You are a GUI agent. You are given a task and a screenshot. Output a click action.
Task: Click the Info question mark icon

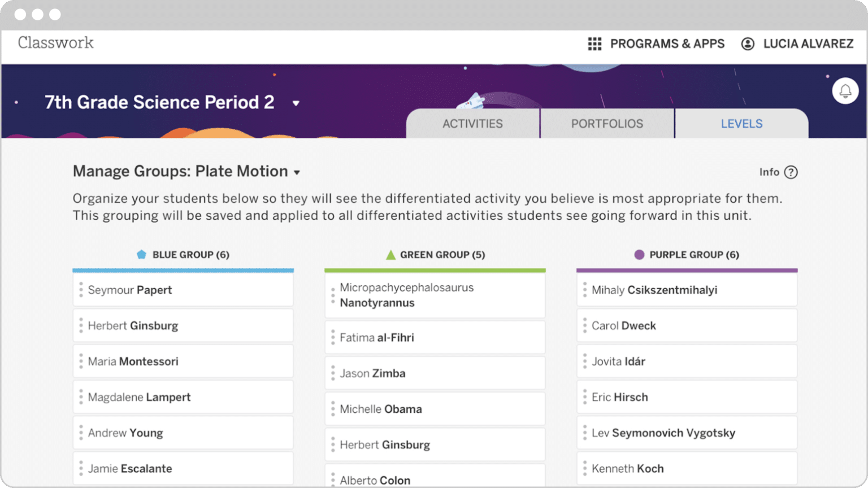791,172
